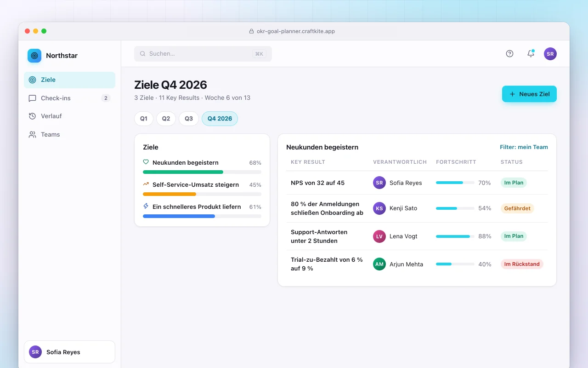
Task: Click the SR avatar in top bar
Action: (x=550, y=54)
